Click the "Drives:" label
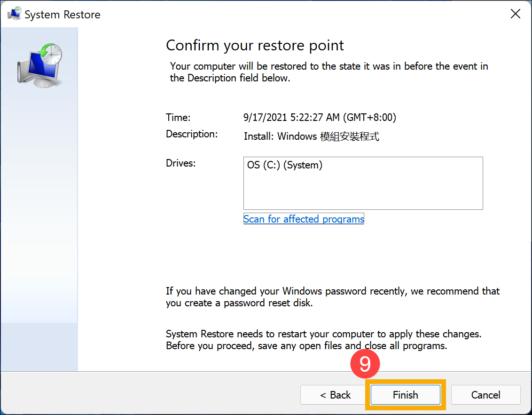Image resolution: width=532 pixels, height=415 pixels. coord(180,163)
